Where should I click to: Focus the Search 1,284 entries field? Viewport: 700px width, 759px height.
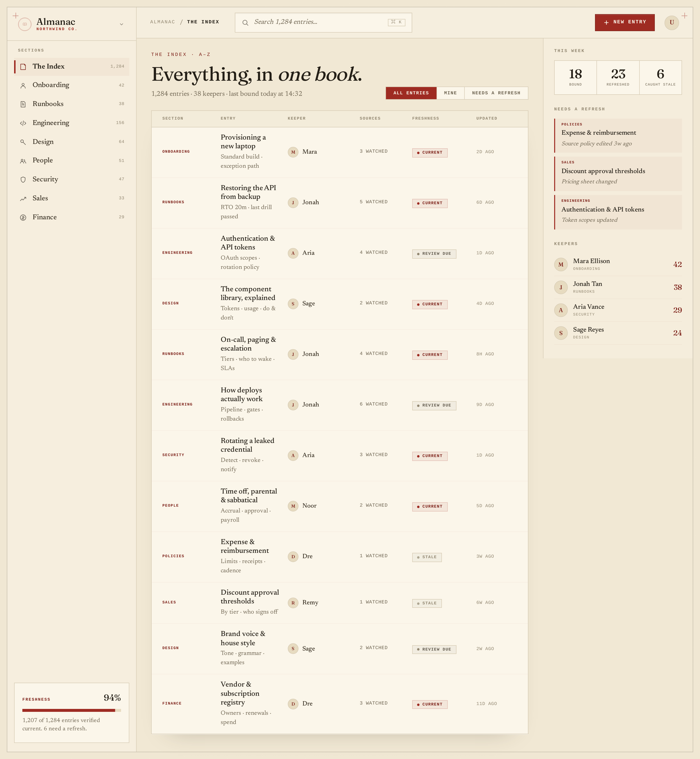click(323, 22)
